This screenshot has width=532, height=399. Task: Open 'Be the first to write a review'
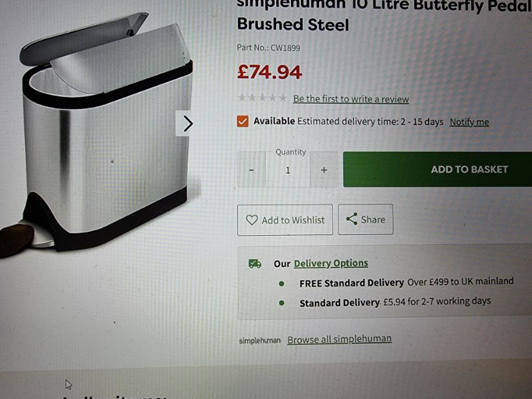pos(351,99)
